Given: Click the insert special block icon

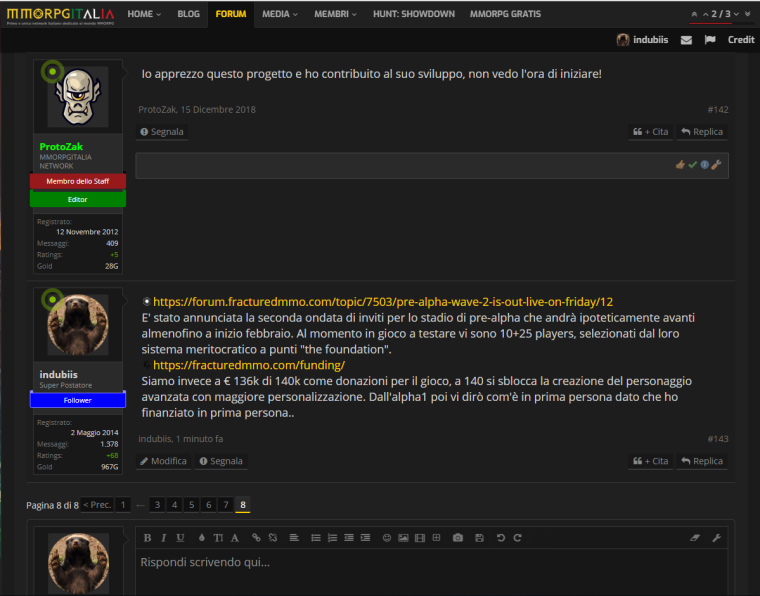Looking at the screenshot, I should click(436, 538).
